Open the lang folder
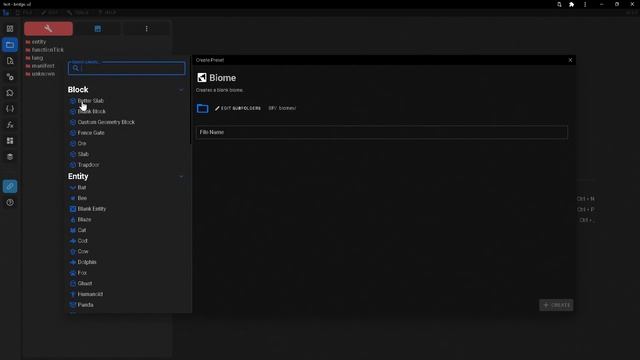640x360 pixels. tap(34, 58)
